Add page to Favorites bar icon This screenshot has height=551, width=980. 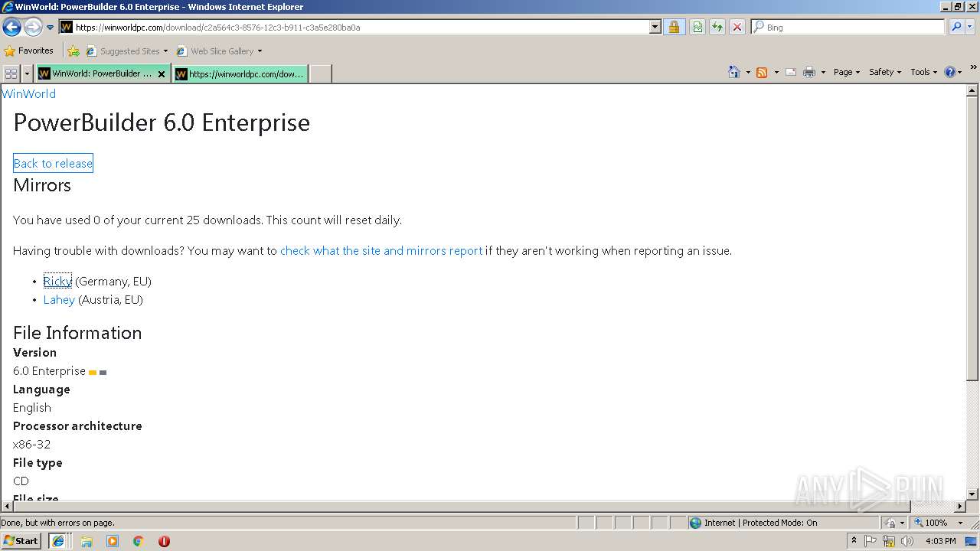point(73,51)
